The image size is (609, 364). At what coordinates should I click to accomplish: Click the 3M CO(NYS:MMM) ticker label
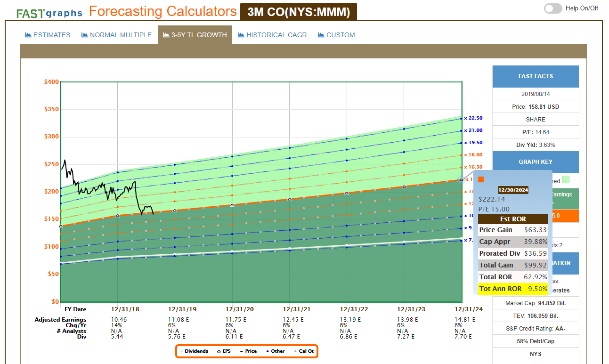299,12
